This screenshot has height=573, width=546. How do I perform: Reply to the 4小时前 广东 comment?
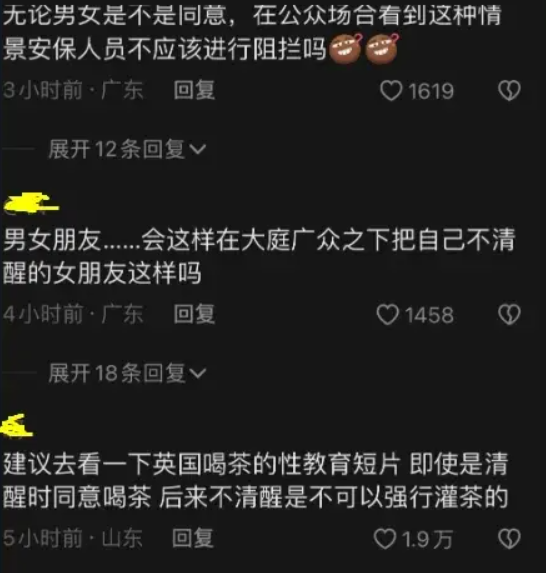[x=194, y=314]
